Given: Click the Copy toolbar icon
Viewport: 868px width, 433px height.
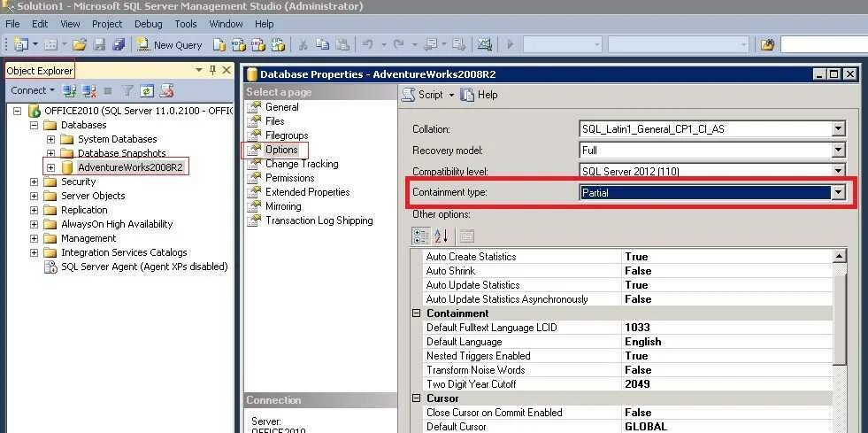Looking at the screenshot, I should [322, 45].
